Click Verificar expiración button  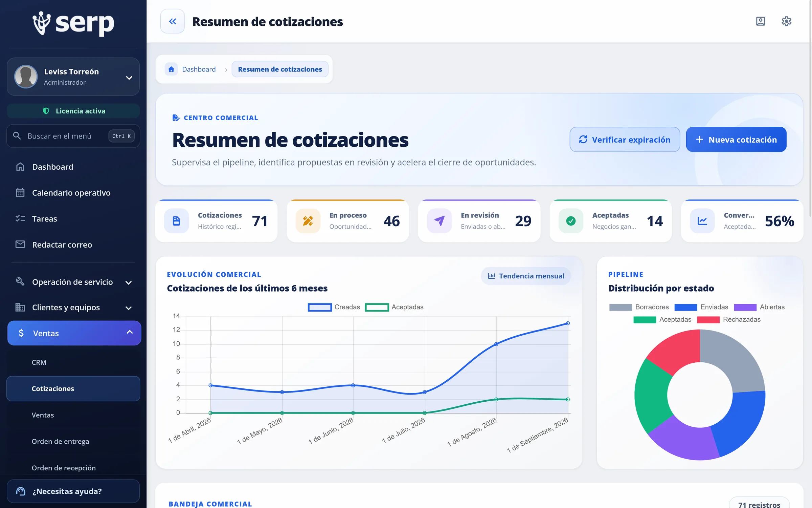[625, 140]
